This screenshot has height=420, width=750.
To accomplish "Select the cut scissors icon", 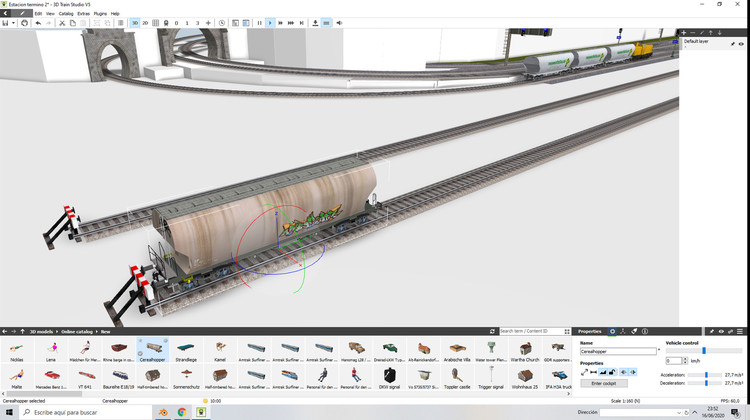I will (61, 22).
